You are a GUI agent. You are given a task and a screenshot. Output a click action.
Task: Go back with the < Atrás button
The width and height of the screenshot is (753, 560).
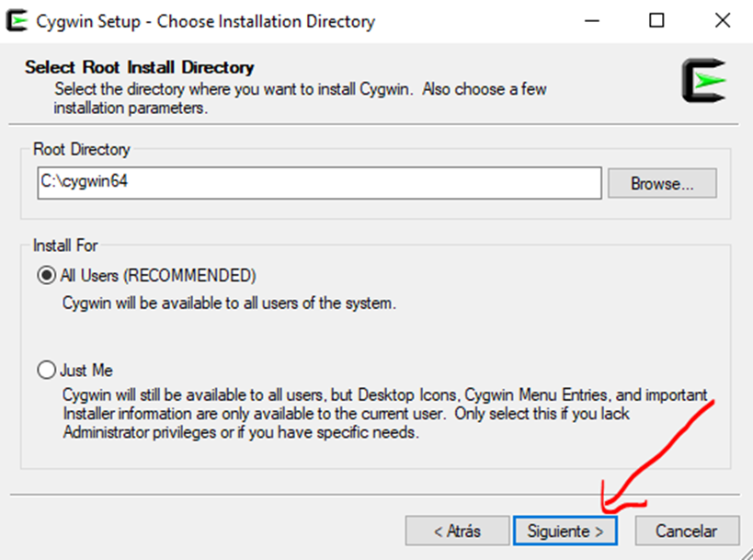point(457,531)
